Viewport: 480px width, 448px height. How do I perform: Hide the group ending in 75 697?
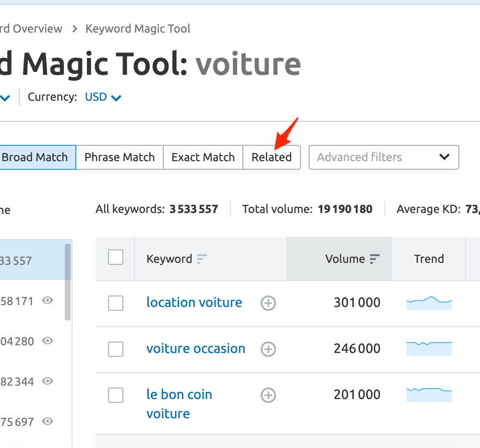click(x=47, y=422)
